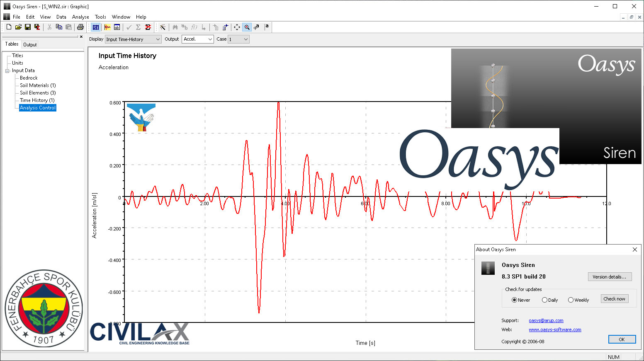Open the graph display icon with red waveform
The width and height of the screenshot is (644, 361).
pyautogui.click(x=107, y=27)
